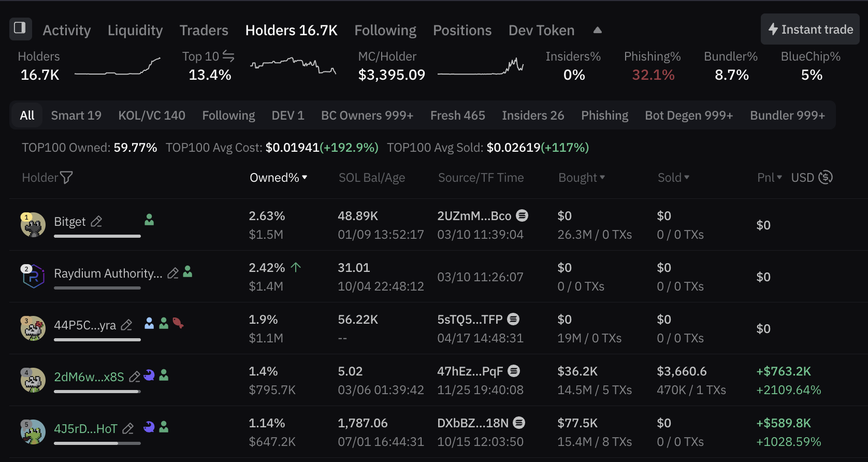Open the Sold column sort dropdown
This screenshot has width=868, height=462.
click(x=674, y=178)
